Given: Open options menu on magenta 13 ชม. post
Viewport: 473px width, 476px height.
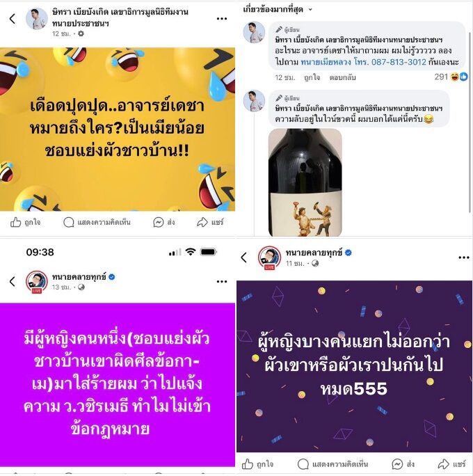Looking at the screenshot, I should pyautogui.click(x=222, y=282).
